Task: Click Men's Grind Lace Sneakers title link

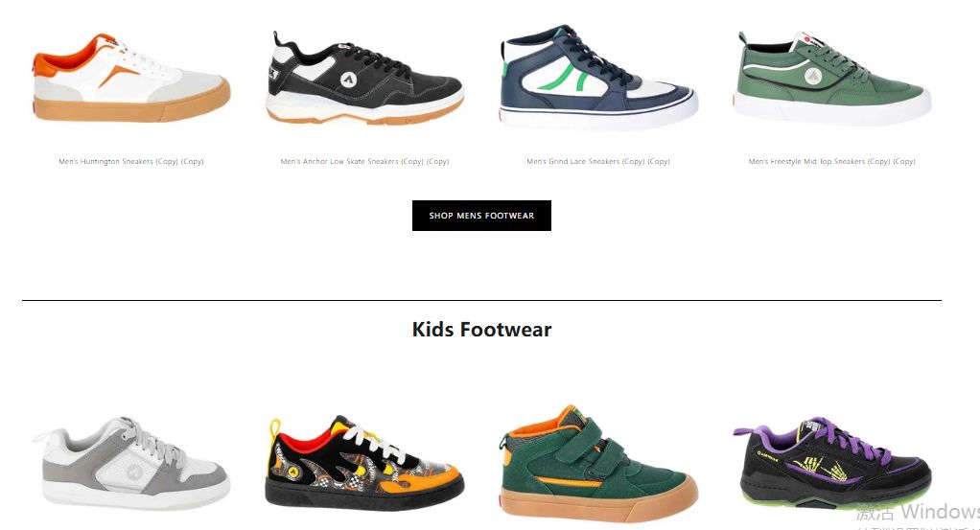Action: point(598,161)
